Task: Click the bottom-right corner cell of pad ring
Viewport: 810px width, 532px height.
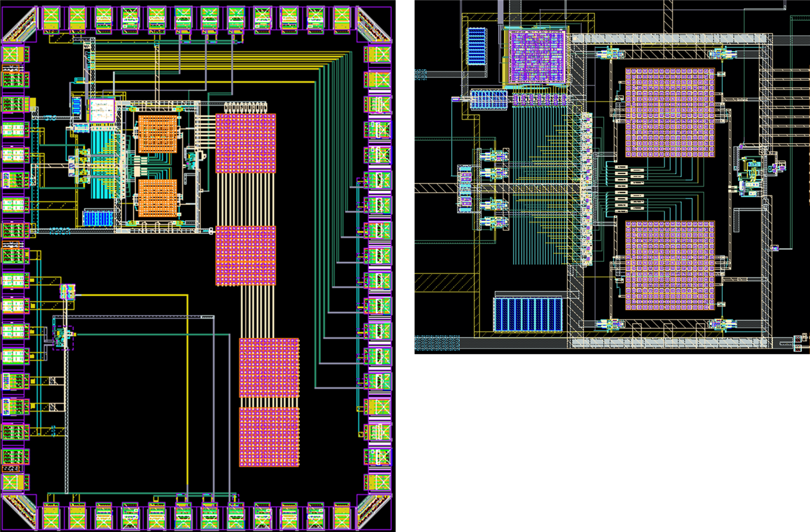Action: [373, 511]
